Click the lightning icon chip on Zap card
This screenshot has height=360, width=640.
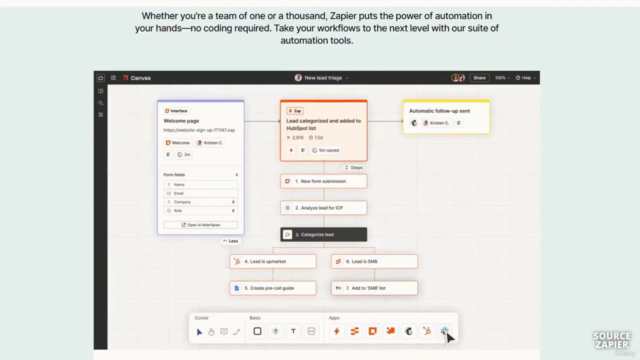291,151
